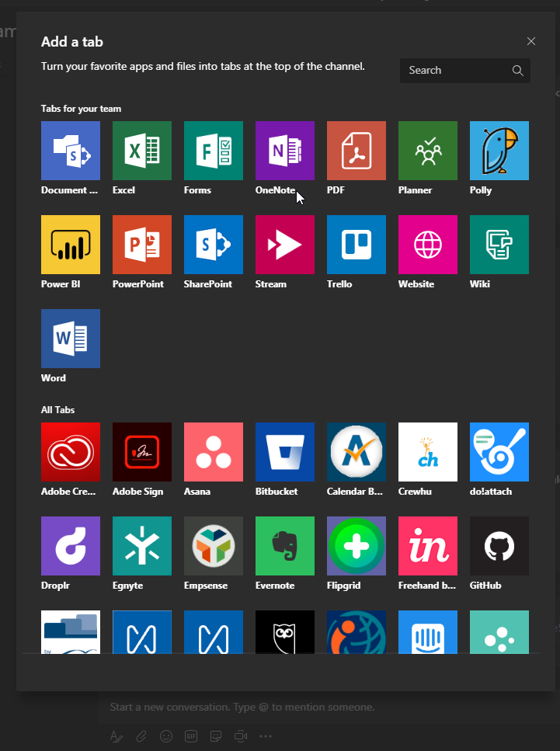
Task: Choose the Website tile
Action: point(428,245)
